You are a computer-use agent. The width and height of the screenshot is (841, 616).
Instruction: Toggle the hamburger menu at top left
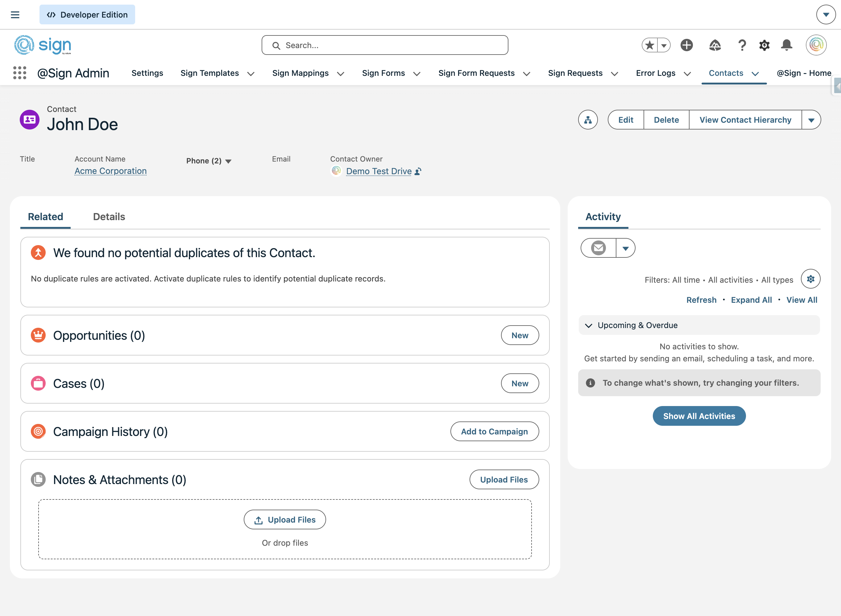coord(15,14)
